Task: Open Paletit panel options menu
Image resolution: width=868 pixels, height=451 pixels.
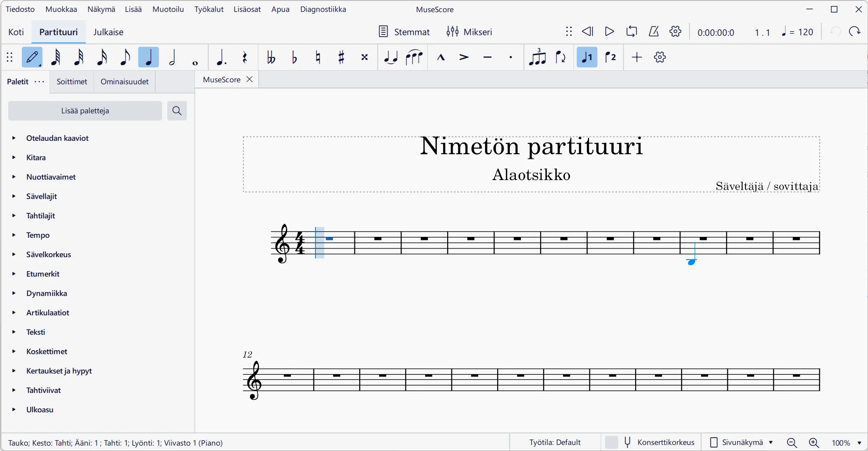Action: pyautogui.click(x=39, y=81)
